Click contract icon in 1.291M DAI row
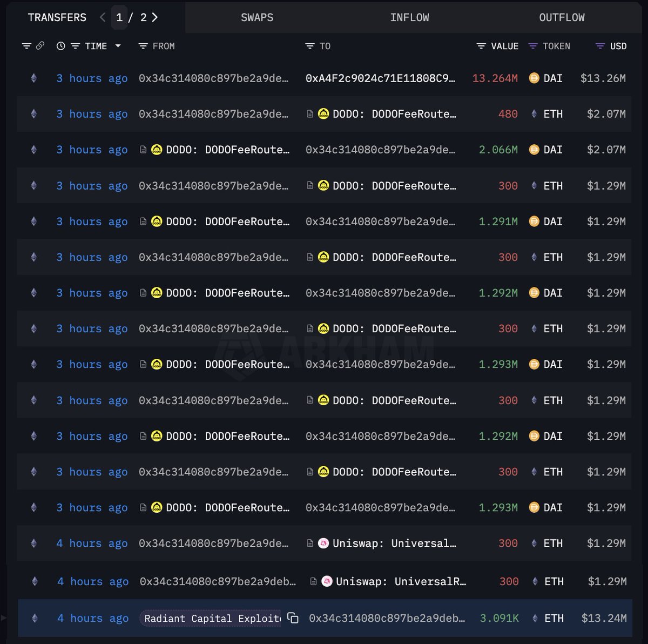The width and height of the screenshot is (648, 644). 143,222
